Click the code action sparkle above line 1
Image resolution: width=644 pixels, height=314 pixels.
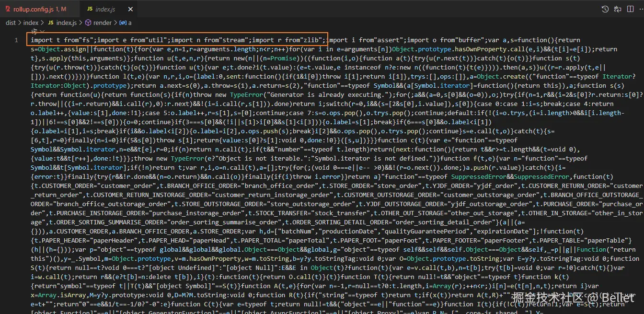click(x=34, y=31)
